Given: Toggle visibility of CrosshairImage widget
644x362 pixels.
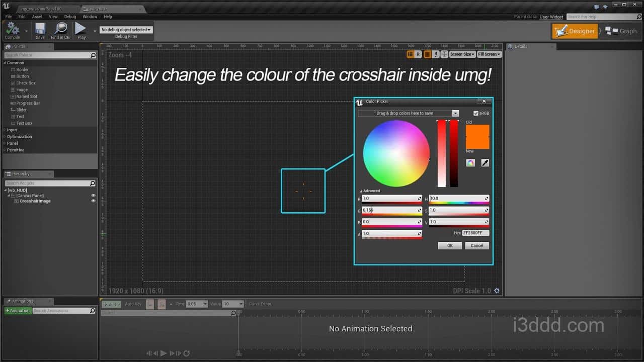Looking at the screenshot, I should pyautogui.click(x=93, y=201).
